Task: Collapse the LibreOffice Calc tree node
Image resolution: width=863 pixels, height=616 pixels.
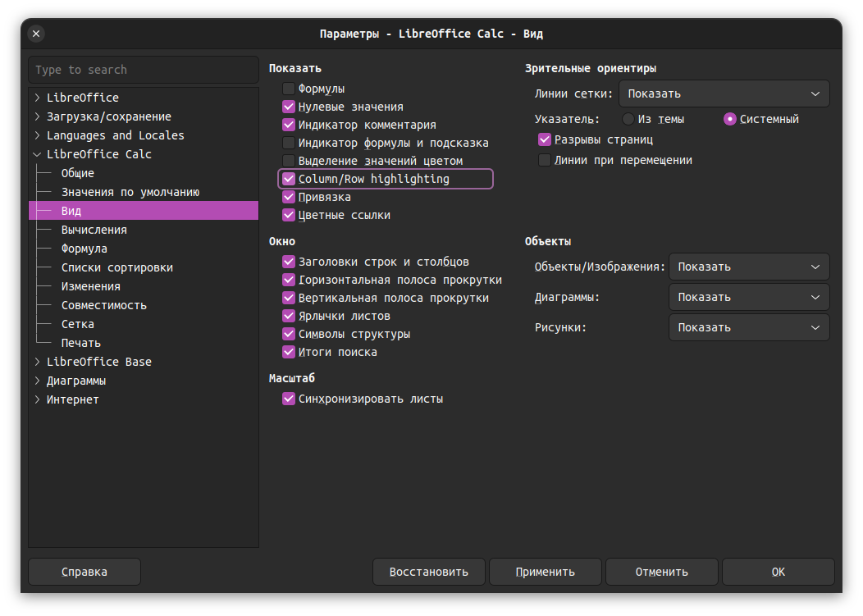Action: tap(38, 154)
